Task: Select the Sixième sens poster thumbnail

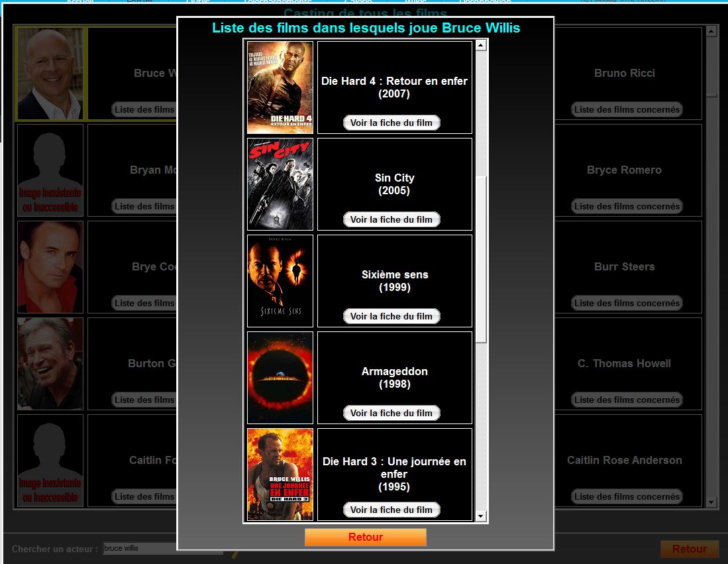Action: pyautogui.click(x=280, y=280)
